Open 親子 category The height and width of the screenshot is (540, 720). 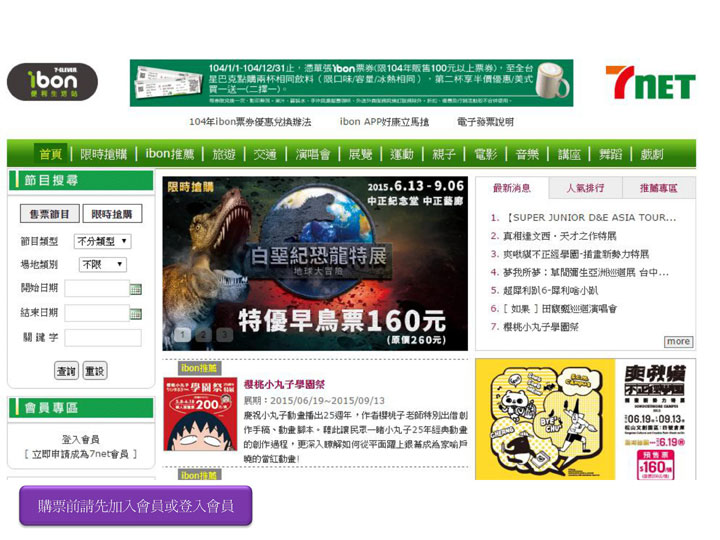[444, 154]
